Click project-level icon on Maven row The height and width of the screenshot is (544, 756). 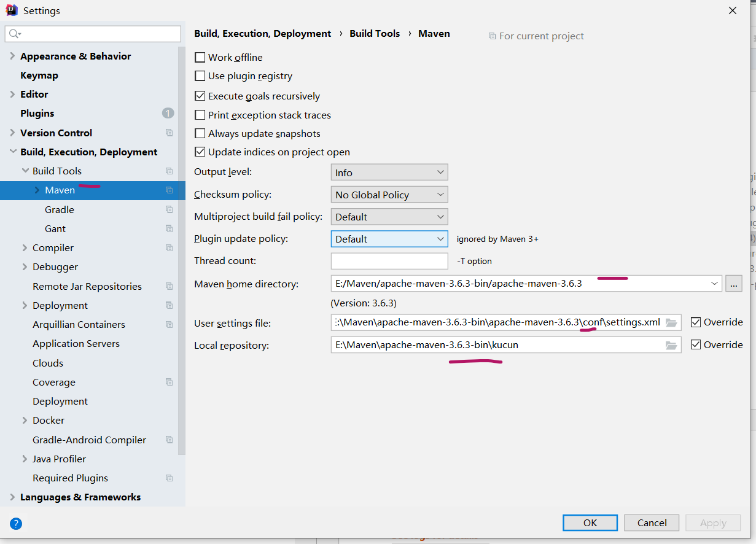(169, 190)
